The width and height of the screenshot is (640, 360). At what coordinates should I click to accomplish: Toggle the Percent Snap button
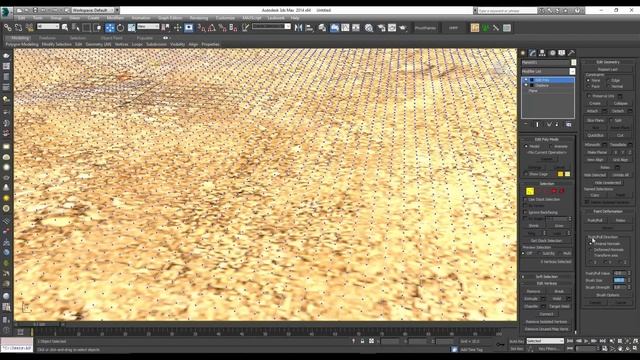tap(222, 28)
